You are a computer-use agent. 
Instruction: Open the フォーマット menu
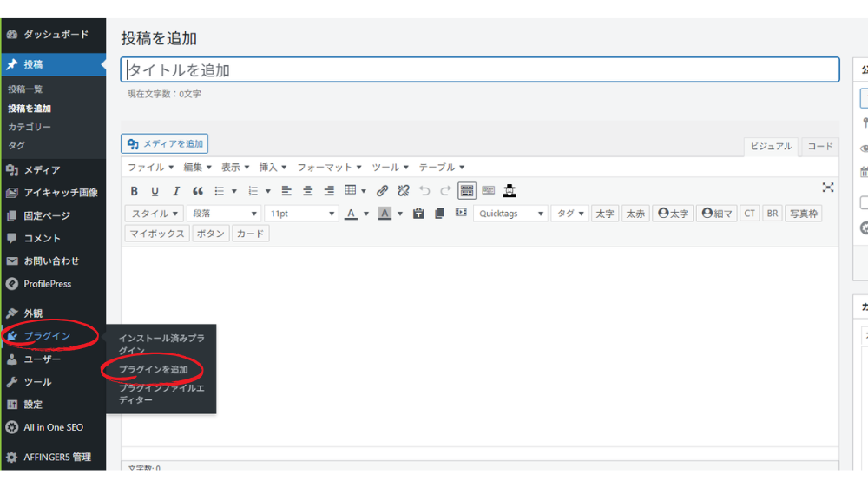click(329, 168)
